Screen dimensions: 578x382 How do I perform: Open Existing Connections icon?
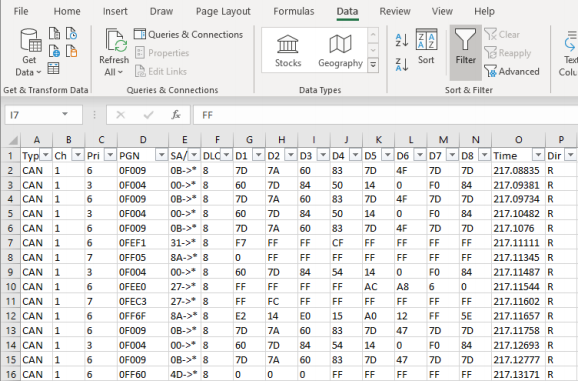[x=72, y=51]
